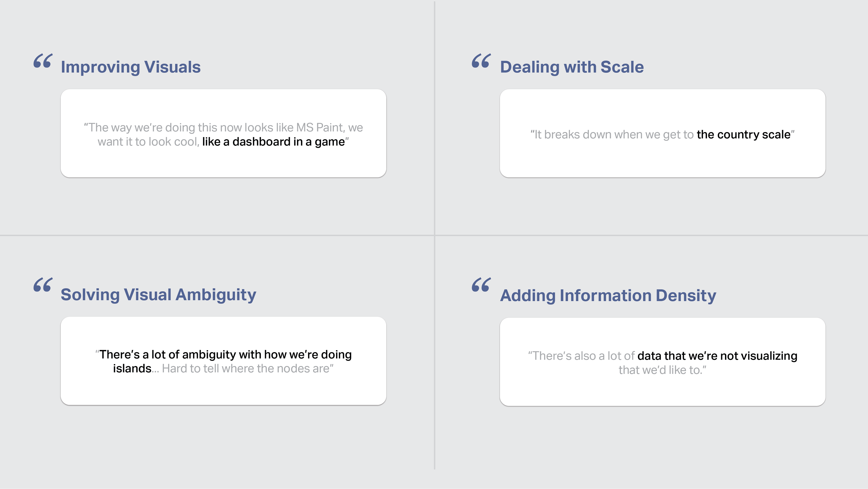This screenshot has width=868, height=489.
Task: Select the quote mark beside Adding Information Density
Action: [481, 285]
